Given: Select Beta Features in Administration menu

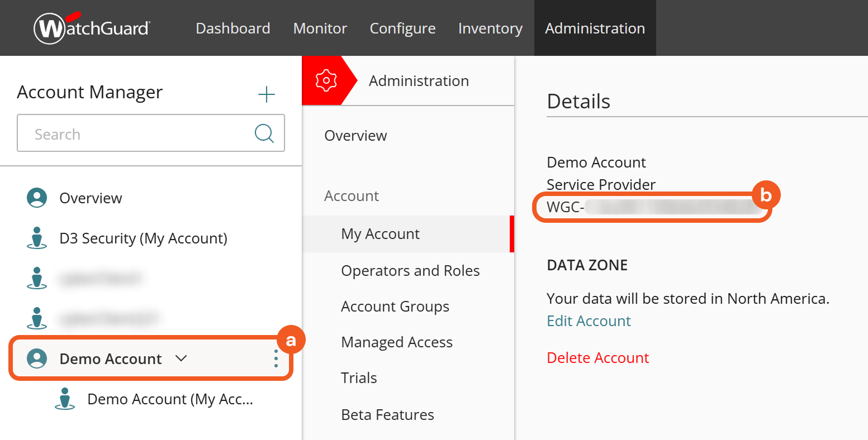Looking at the screenshot, I should (387, 415).
